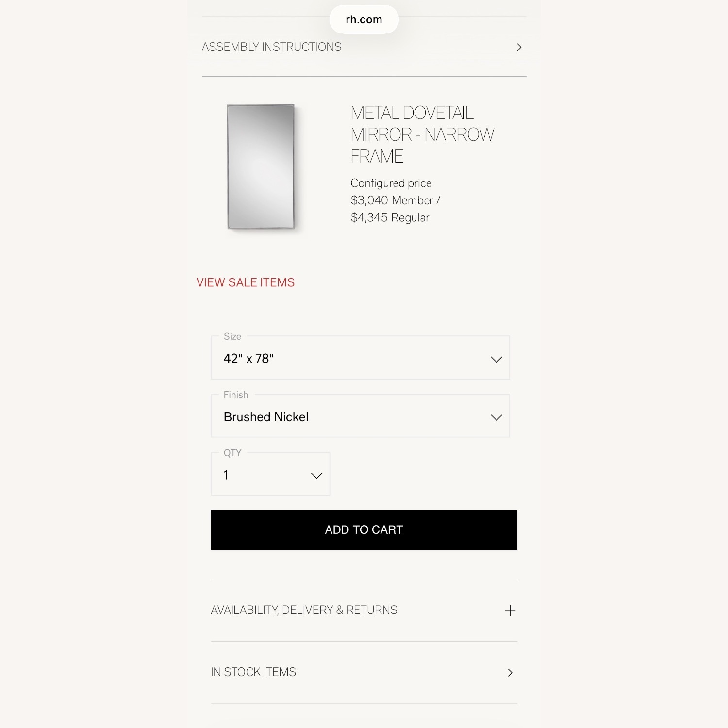Follow the View Sale Items link
This screenshot has width=728, height=728.
246,282
